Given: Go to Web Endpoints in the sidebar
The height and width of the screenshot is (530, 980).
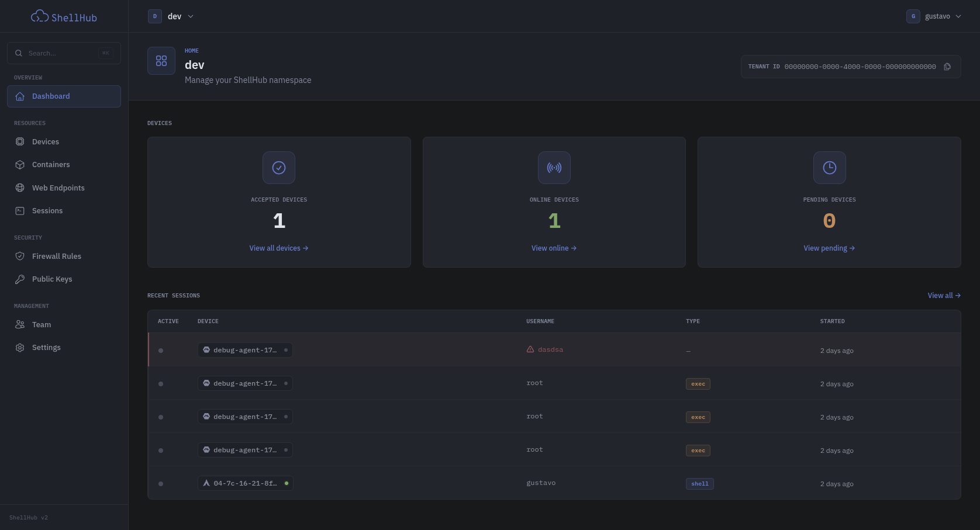Looking at the screenshot, I should 58,188.
